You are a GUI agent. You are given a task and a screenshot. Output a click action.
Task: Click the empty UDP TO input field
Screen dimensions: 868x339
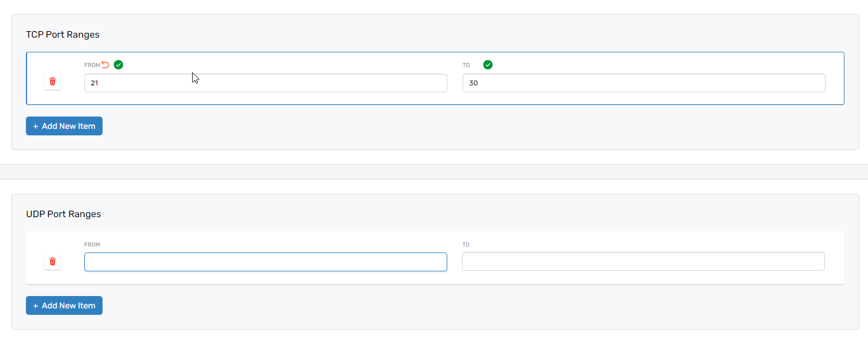(643, 262)
